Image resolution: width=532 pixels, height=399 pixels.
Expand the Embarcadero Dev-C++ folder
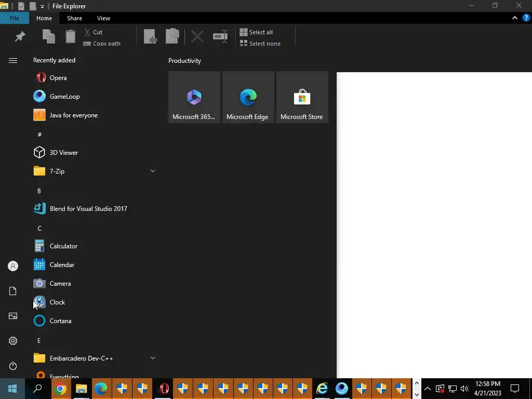[x=153, y=358]
